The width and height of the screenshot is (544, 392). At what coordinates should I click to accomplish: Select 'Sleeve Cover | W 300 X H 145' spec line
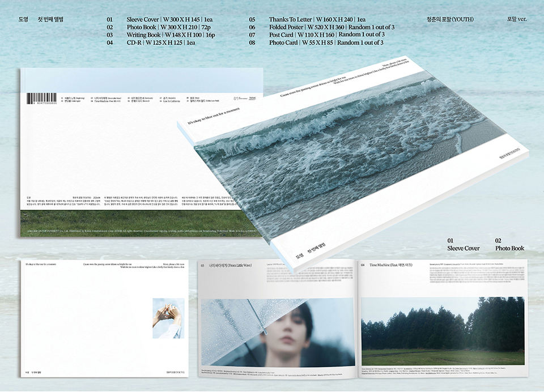169,19
